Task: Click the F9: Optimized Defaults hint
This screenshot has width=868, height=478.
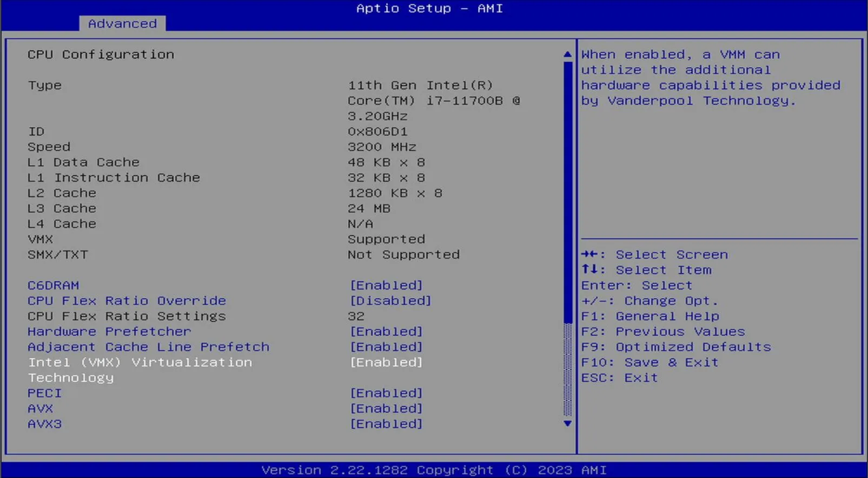Action: [x=676, y=347]
